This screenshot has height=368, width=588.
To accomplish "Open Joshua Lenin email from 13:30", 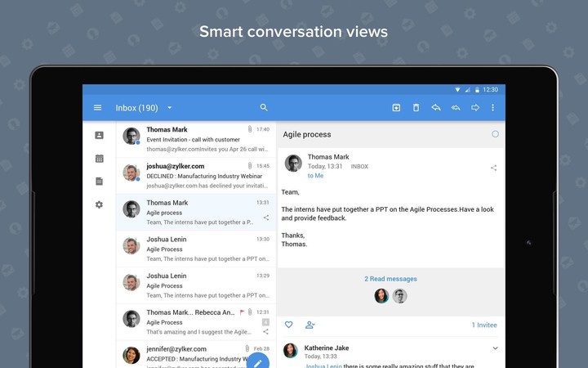I will coord(196,249).
